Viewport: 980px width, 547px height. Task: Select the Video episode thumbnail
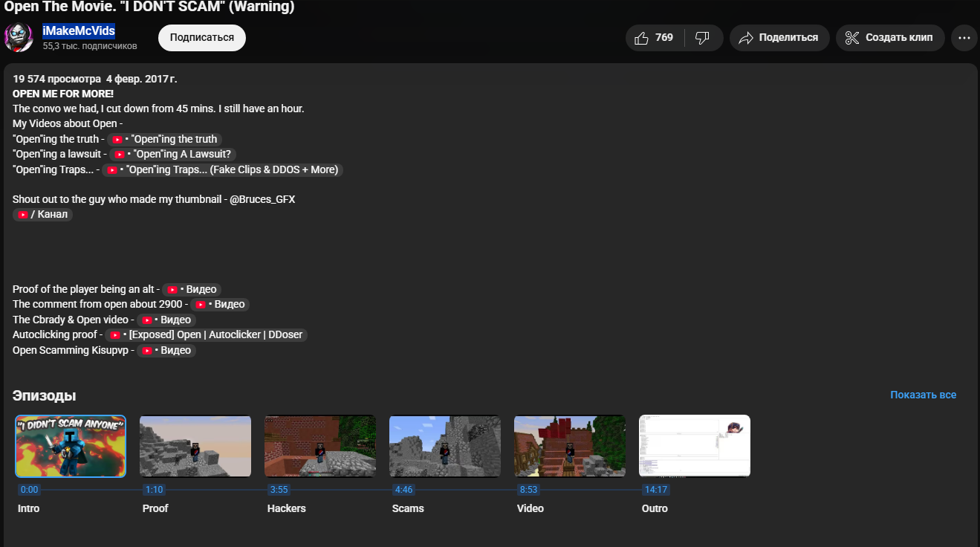pyautogui.click(x=570, y=446)
